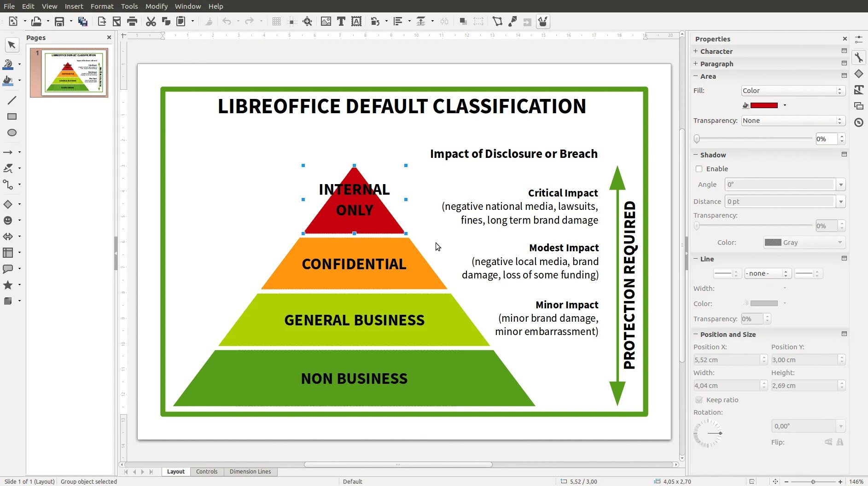Toggle the Display Grid icon
This screenshot has width=868, height=486.
[x=276, y=21]
